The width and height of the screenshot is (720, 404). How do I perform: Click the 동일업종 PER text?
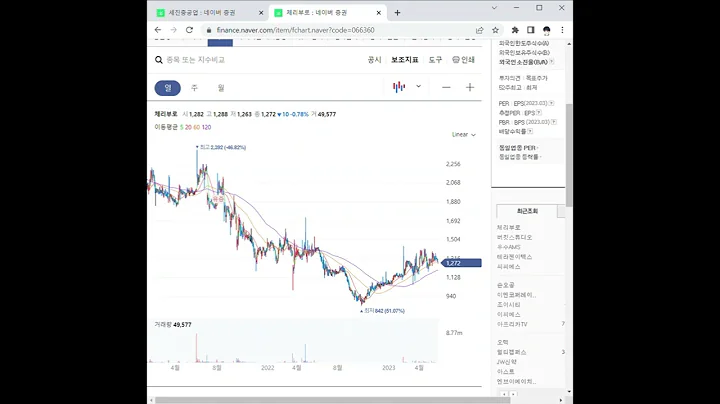(518, 148)
